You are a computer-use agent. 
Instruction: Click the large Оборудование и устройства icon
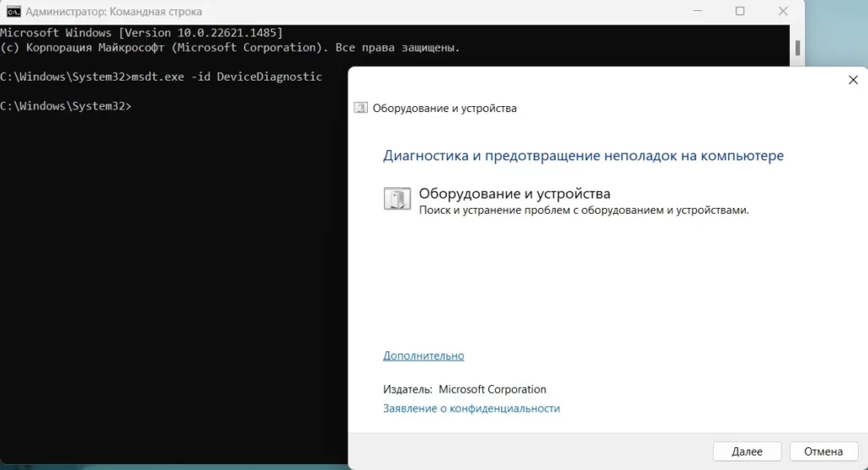click(397, 199)
